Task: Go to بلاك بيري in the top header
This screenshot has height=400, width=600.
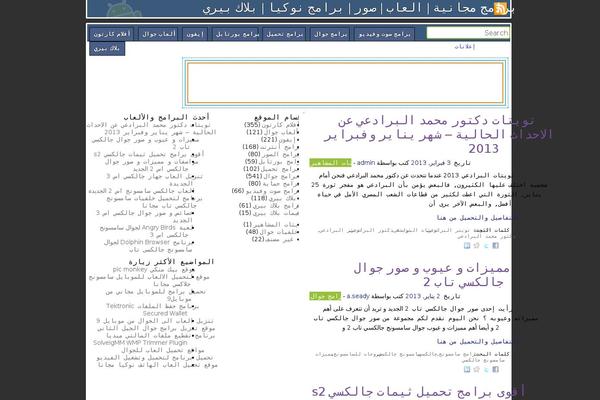Action: [229, 8]
